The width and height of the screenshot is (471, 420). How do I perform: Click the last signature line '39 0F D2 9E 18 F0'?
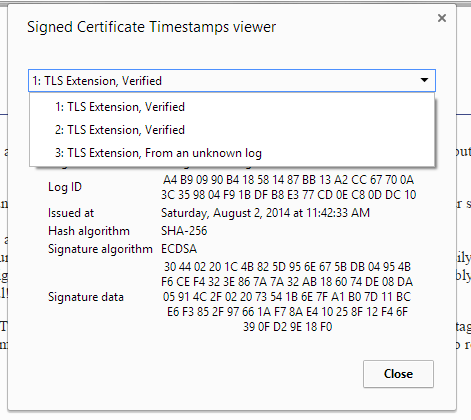pyautogui.click(x=287, y=327)
